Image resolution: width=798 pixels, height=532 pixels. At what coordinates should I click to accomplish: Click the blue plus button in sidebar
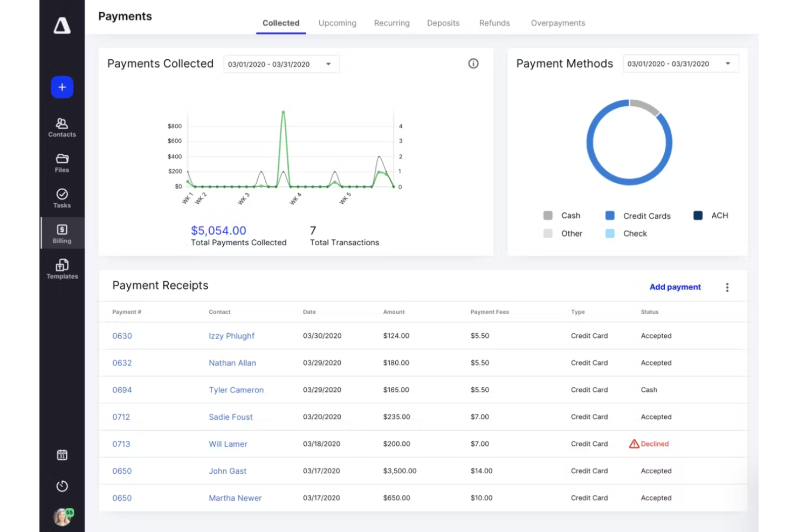pyautogui.click(x=61, y=87)
